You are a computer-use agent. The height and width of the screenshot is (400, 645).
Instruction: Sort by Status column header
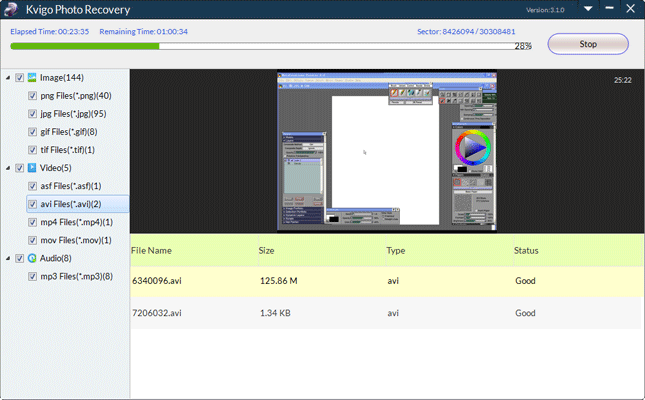pos(578,250)
